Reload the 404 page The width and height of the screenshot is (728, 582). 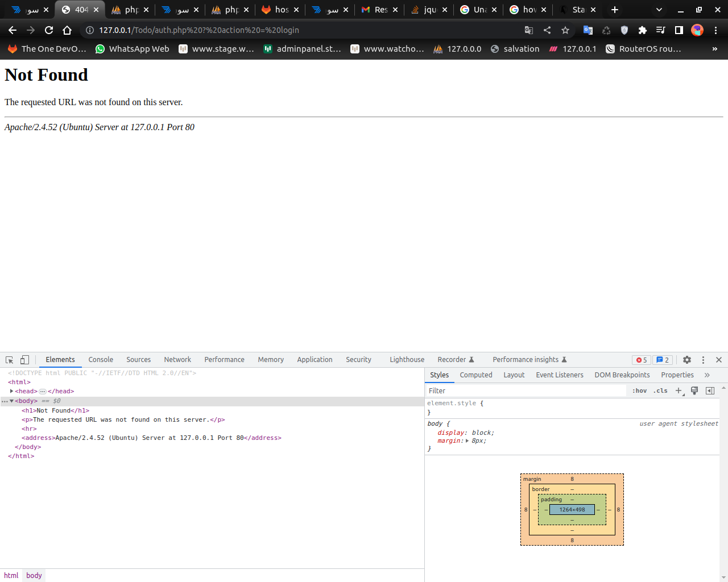pos(49,30)
